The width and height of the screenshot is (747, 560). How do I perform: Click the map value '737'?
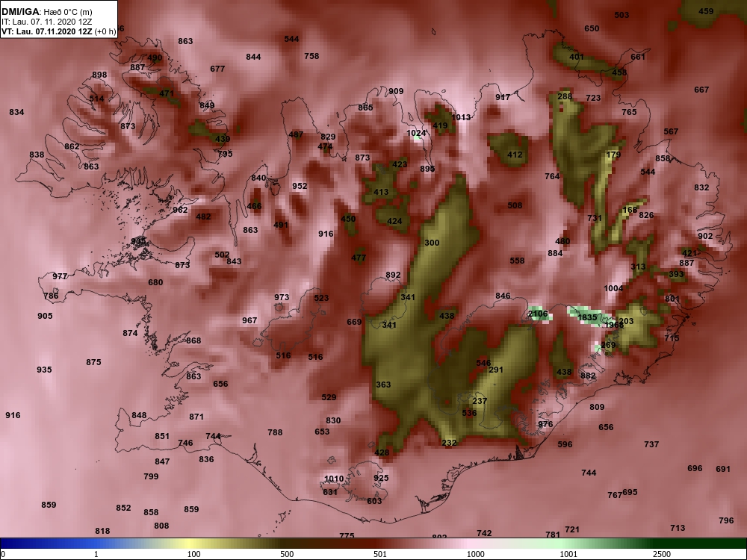(651, 444)
